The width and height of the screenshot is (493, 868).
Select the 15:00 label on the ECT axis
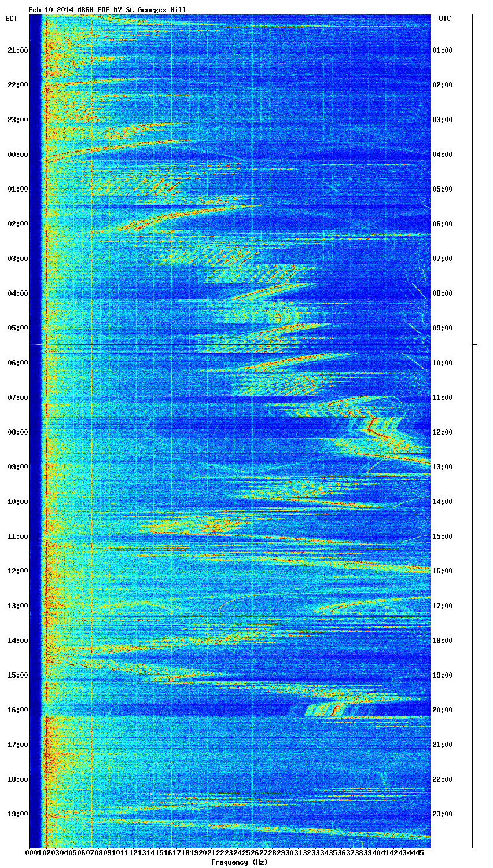pos(18,675)
